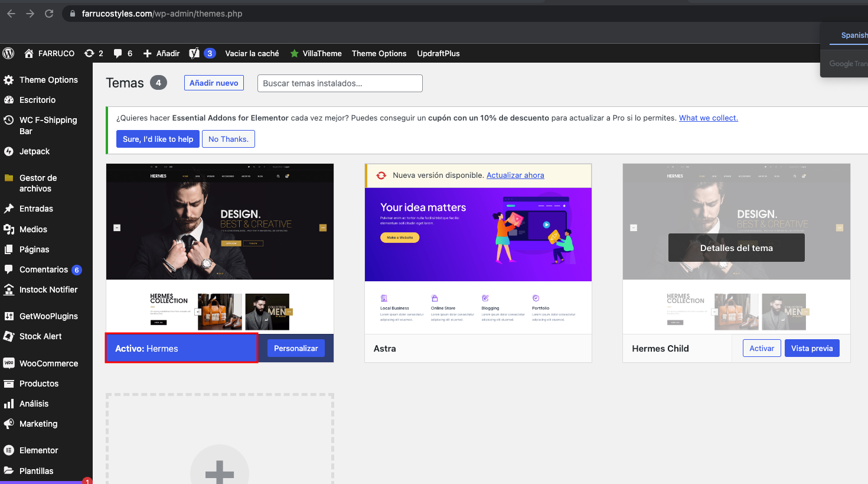This screenshot has width=868, height=484.
Task: Click the Productos archive icon in the sidebar
Action: coord(9,384)
